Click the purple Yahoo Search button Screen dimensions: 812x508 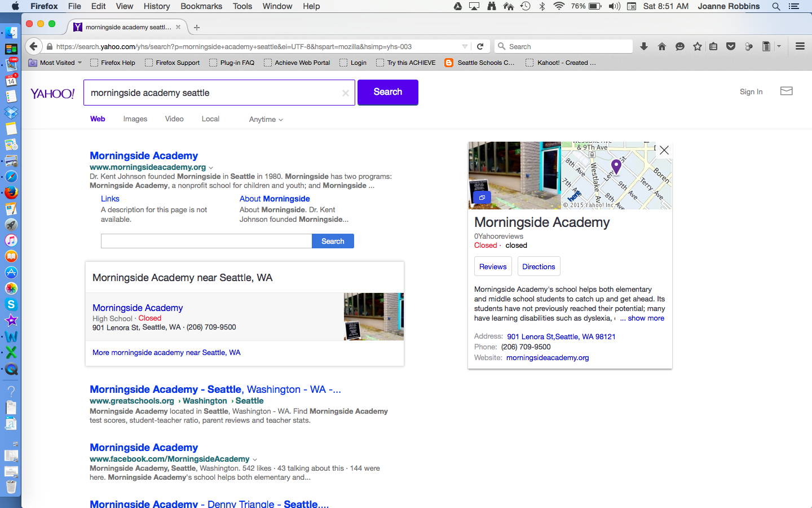click(x=388, y=92)
